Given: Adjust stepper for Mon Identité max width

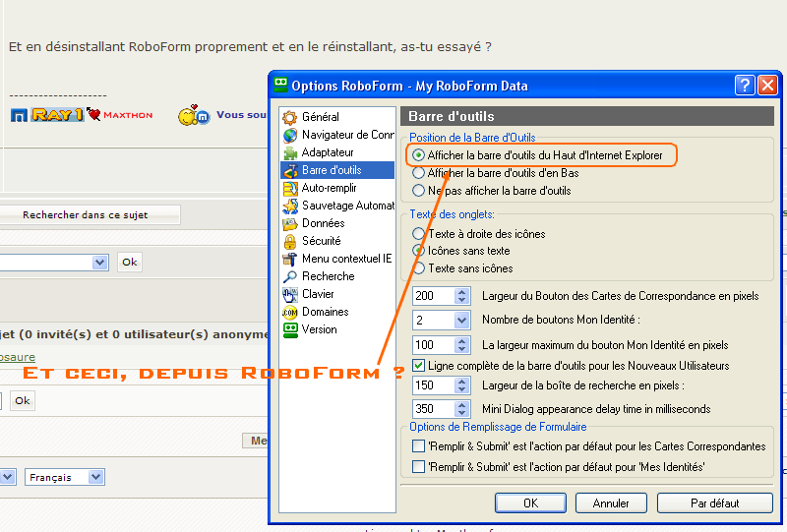Looking at the screenshot, I should 461,345.
